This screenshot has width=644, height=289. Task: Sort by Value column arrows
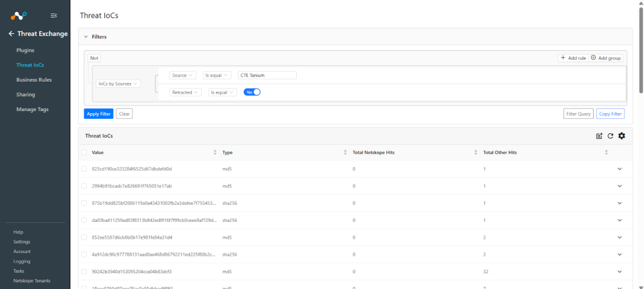tap(215, 152)
